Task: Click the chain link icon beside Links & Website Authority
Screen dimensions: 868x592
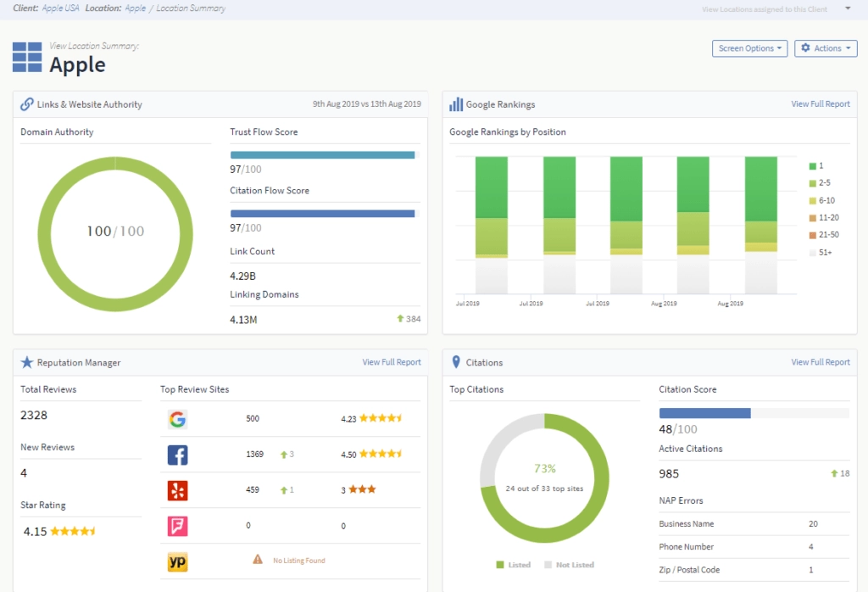Action: [27, 104]
